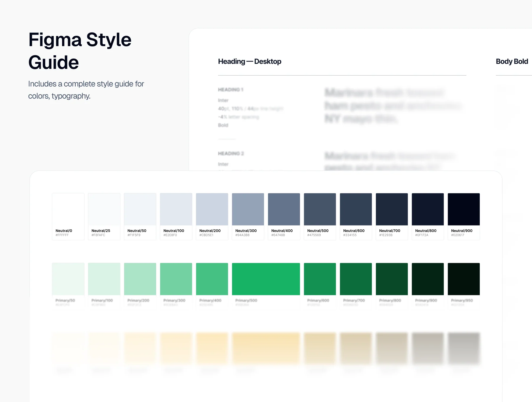Click the "Primary/900" label text
532x402 pixels.
pyautogui.click(x=426, y=300)
